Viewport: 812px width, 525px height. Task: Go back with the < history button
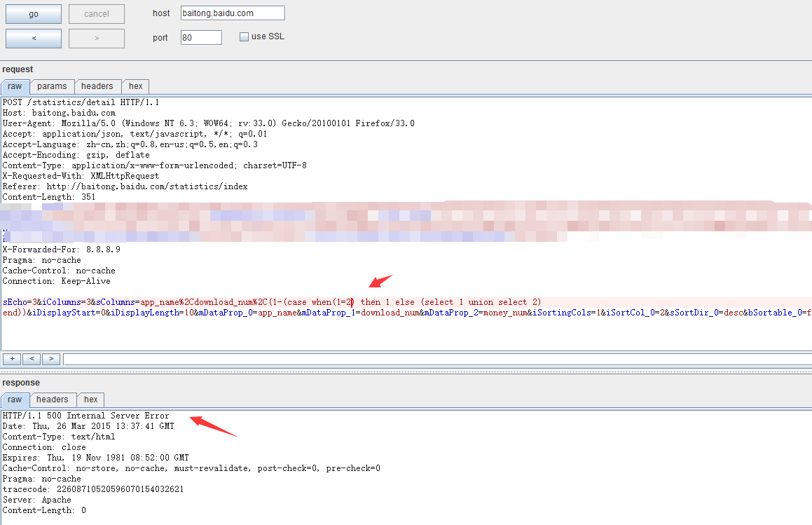34,39
